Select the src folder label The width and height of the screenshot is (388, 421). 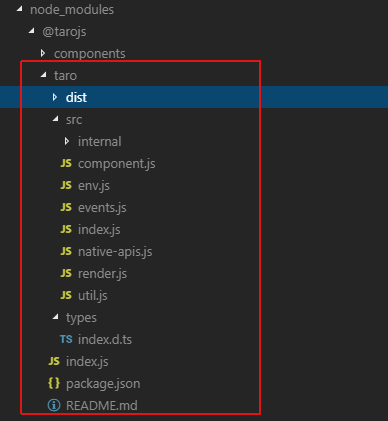[74, 120]
